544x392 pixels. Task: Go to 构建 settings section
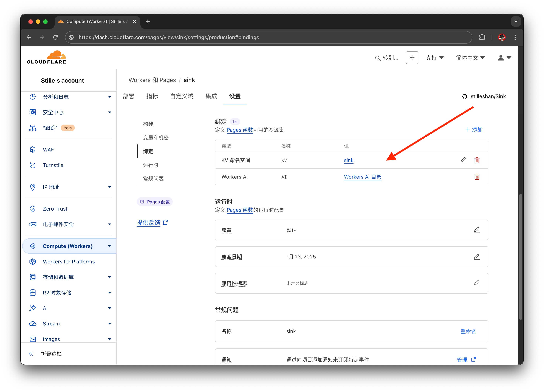click(148, 124)
